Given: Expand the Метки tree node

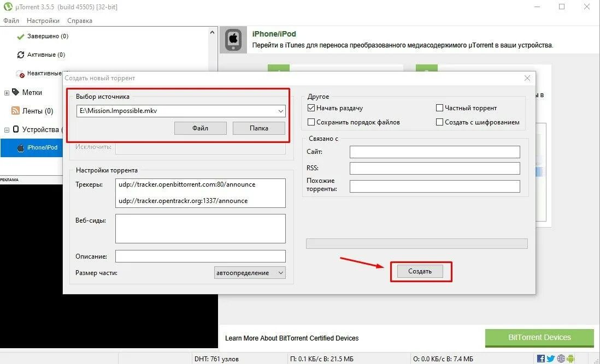Looking at the screenshot, I should click(x=7, y=93).
